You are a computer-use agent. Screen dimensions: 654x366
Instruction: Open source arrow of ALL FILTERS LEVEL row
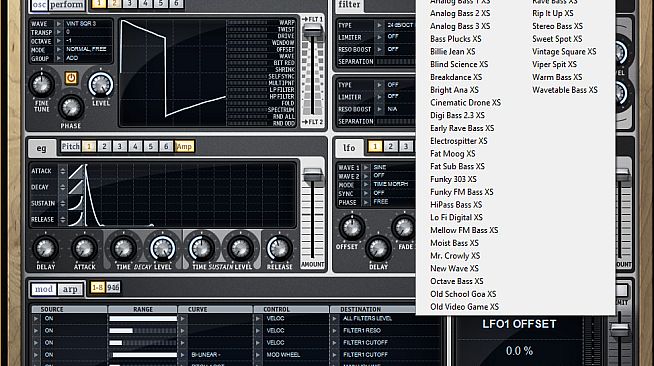36,318
